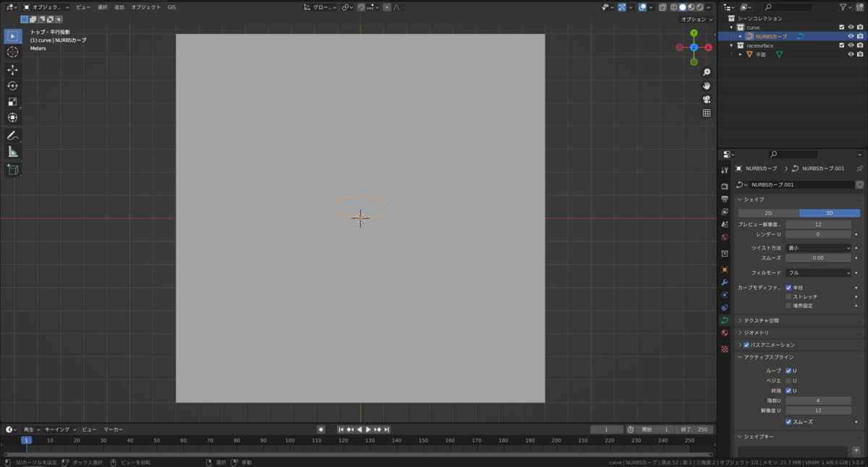Hide the 平面 object with eye icon

851,54
